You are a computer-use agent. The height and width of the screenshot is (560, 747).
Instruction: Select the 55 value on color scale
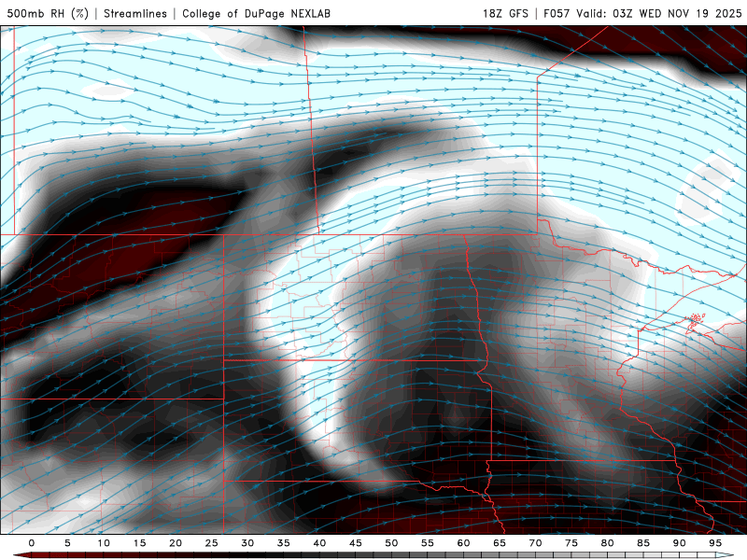pyautogui.click(x=428, y=543)
